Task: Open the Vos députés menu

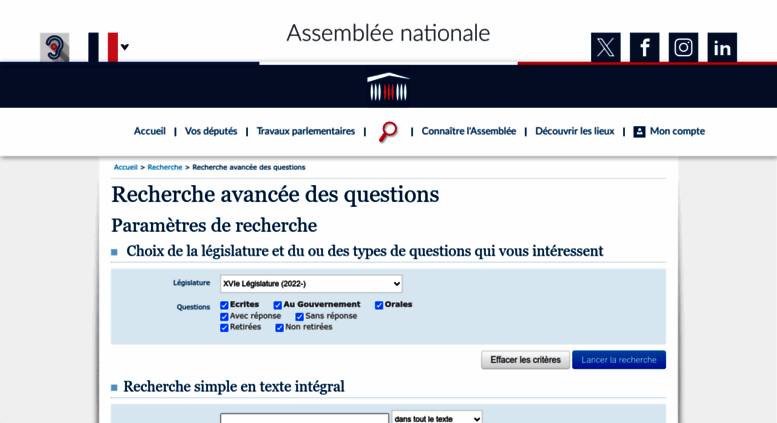Action: 211,131
